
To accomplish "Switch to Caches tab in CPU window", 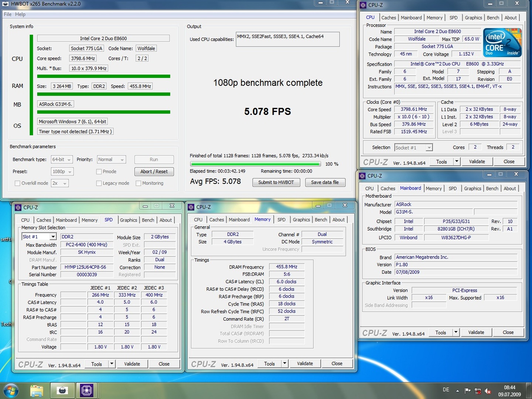I will pos(389,18).
